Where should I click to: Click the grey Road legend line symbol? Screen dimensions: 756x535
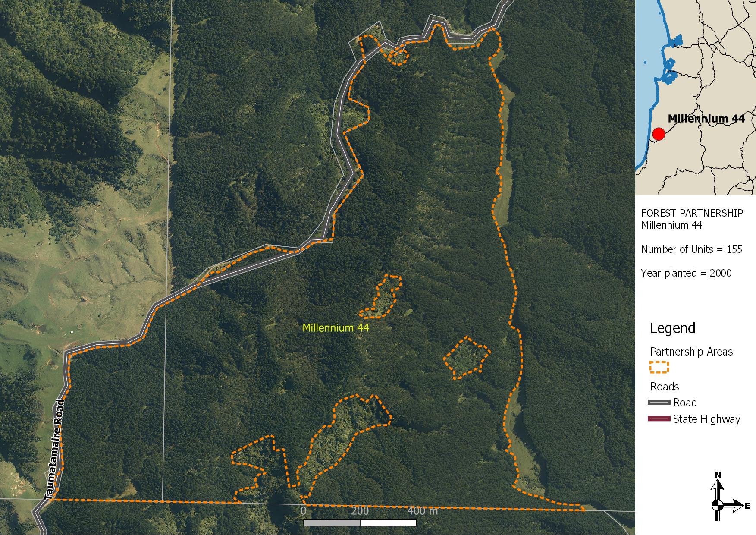(x=659, y=403)
